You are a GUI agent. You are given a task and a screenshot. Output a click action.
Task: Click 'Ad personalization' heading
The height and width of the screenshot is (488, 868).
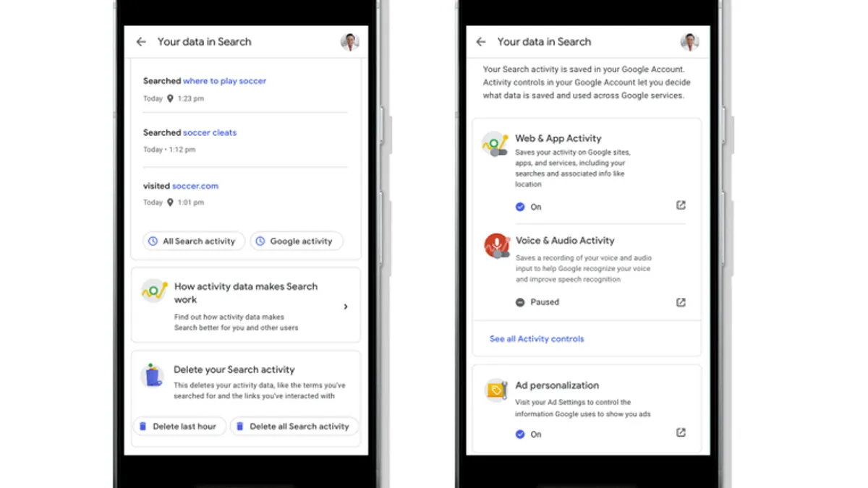click(557, 385)
